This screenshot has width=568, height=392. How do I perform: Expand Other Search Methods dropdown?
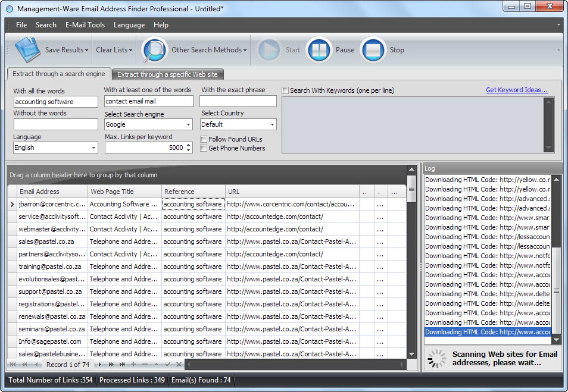point(245,51)
